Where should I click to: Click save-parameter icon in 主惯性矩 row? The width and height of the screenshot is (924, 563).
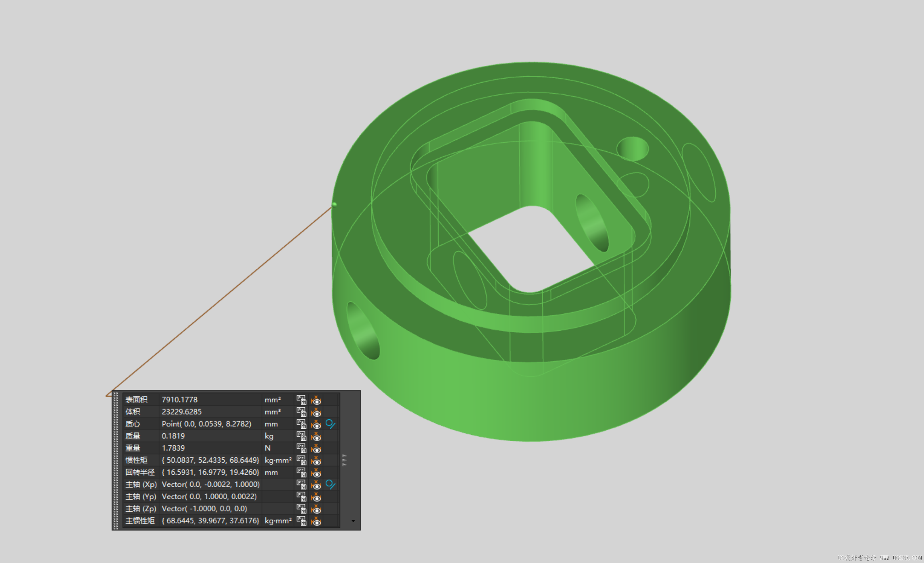tap(301, 521)
